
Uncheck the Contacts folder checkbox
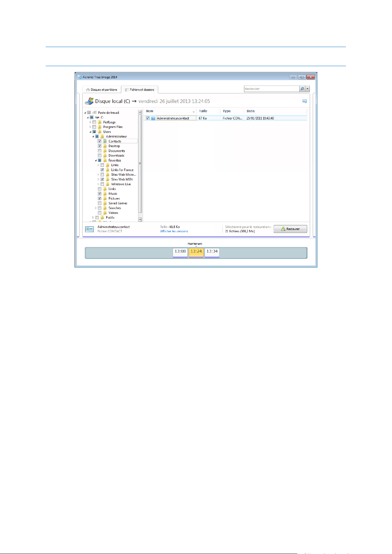point(100,141)
